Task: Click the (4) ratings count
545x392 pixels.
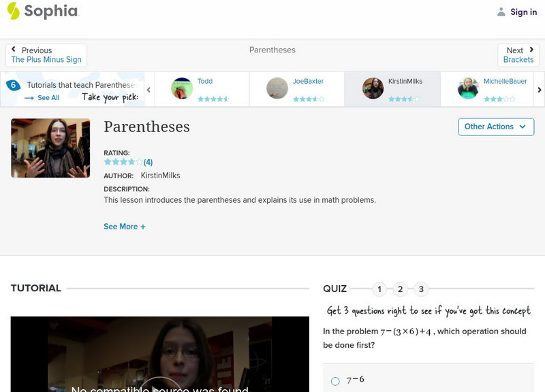Action: coord(148,162)
